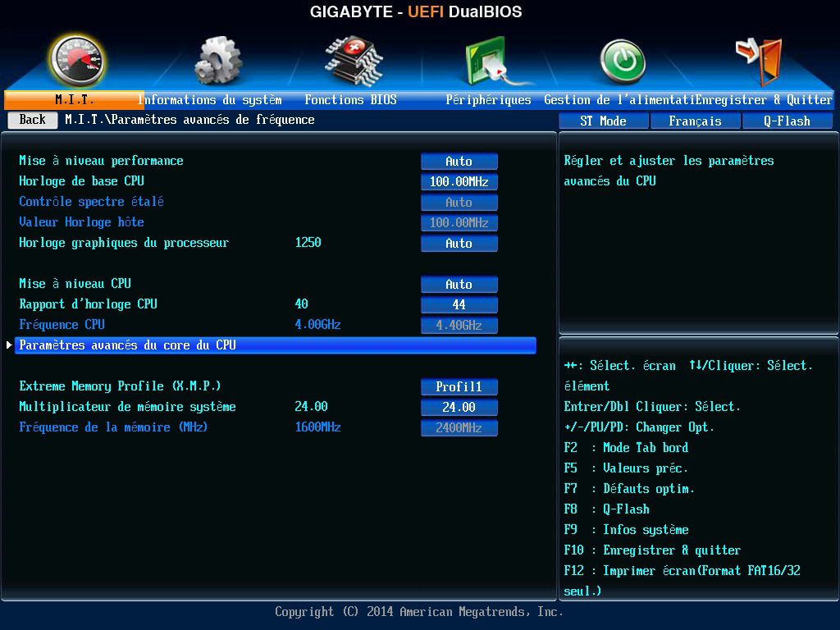This screenshot has width=840, height=630.
Task: Click the current graphics clock value 1250
Action: [308, 243]
